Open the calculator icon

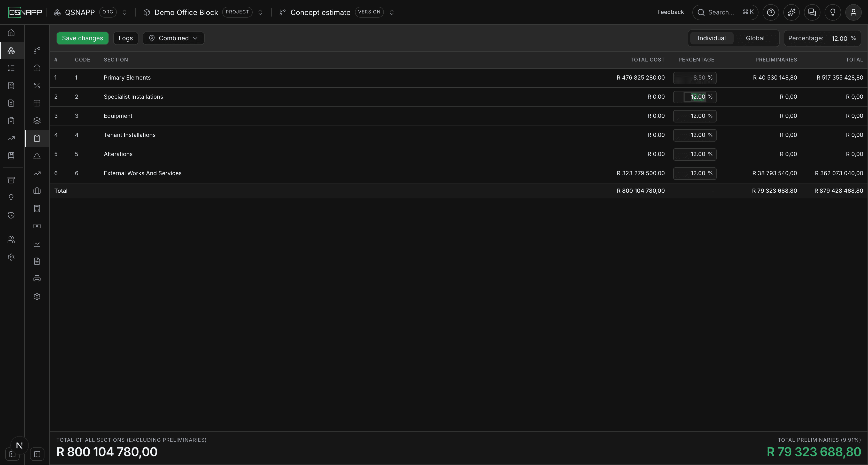click(37, 208)
